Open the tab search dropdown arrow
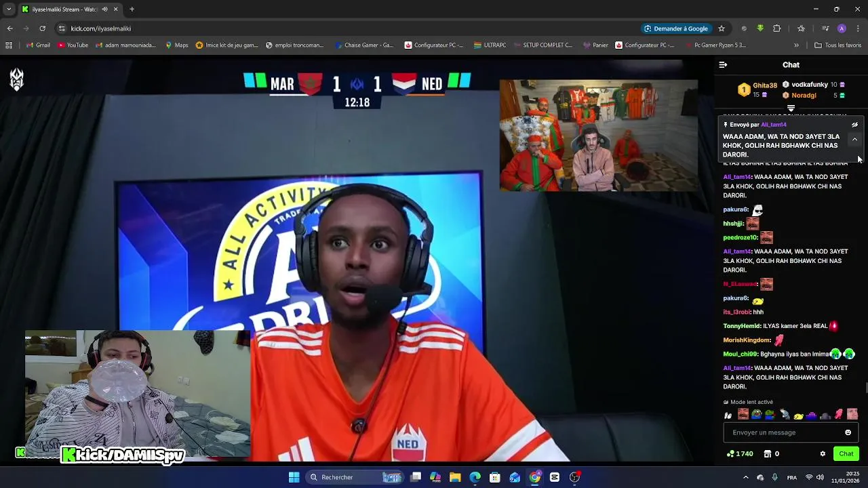 [x=9, y=9]
